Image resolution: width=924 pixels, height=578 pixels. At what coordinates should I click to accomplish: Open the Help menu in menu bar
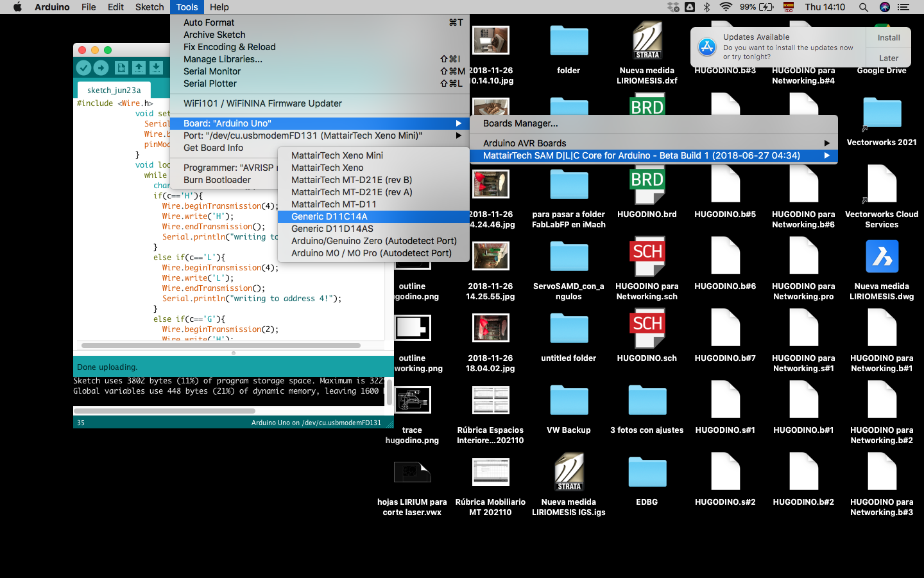tap(219, 7)
